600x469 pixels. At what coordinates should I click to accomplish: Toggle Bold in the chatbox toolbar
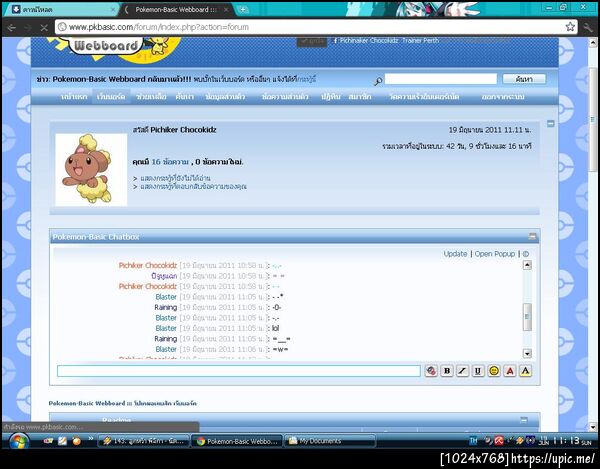447,371
